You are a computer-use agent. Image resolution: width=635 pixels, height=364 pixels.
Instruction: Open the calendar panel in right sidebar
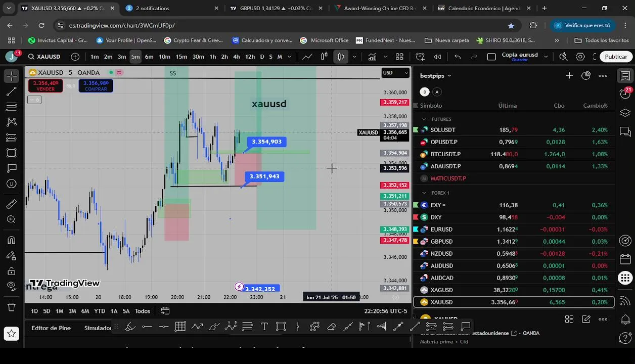tap(625, 259)
